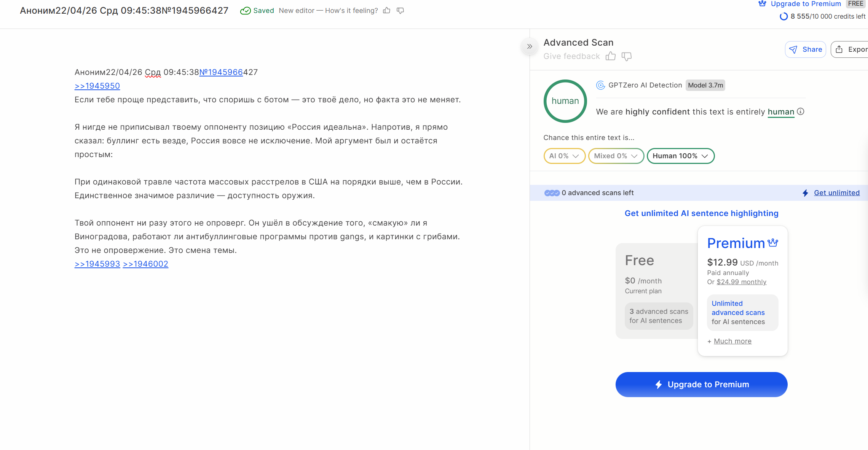Follow the >>1945950 reply link
868x450 pixels.
point(97,86)
